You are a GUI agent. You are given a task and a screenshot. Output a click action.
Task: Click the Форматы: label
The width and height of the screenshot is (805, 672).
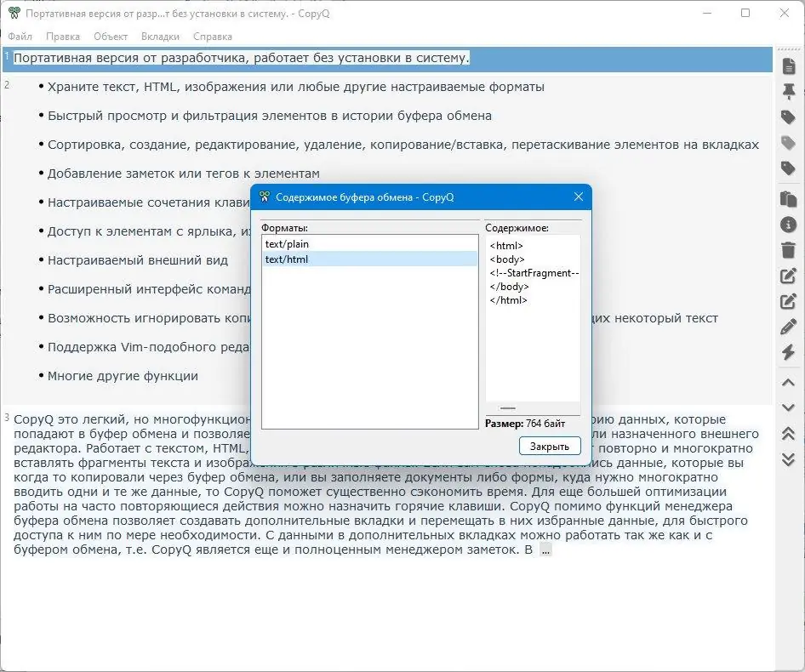pyautogui.click(x=284, y=227)
